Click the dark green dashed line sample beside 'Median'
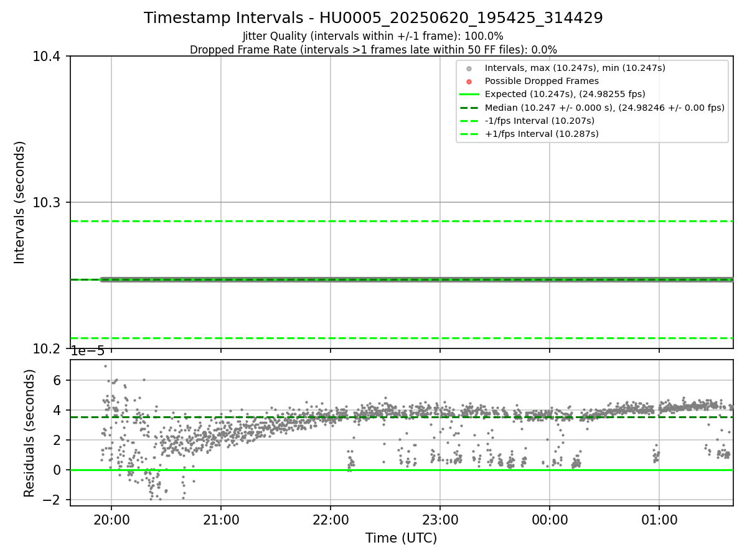 coord(469,108)
